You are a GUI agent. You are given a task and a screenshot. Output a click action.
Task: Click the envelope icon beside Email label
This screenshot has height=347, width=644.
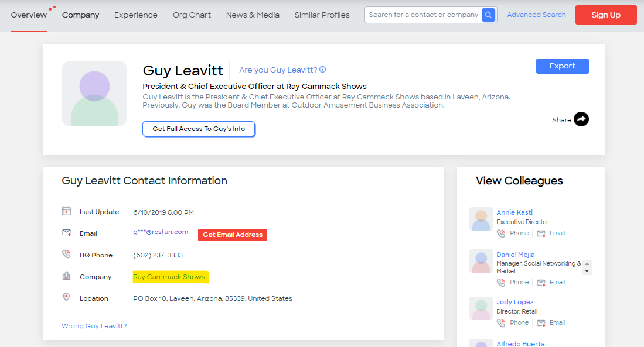point(67,232)
